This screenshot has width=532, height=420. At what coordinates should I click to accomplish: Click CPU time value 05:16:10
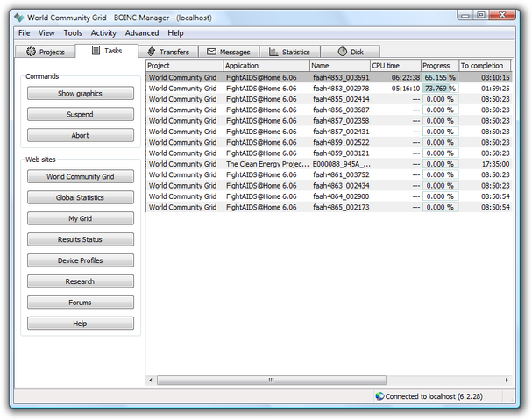pyautogui.click(x=406, y=89)
